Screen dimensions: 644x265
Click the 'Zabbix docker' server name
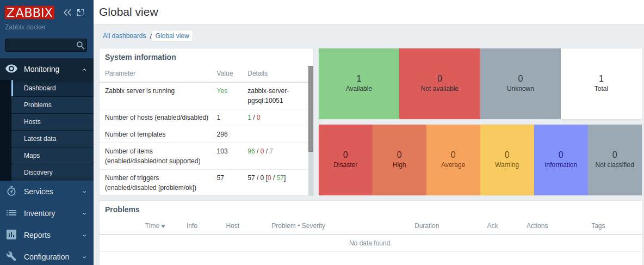[26, 27]
